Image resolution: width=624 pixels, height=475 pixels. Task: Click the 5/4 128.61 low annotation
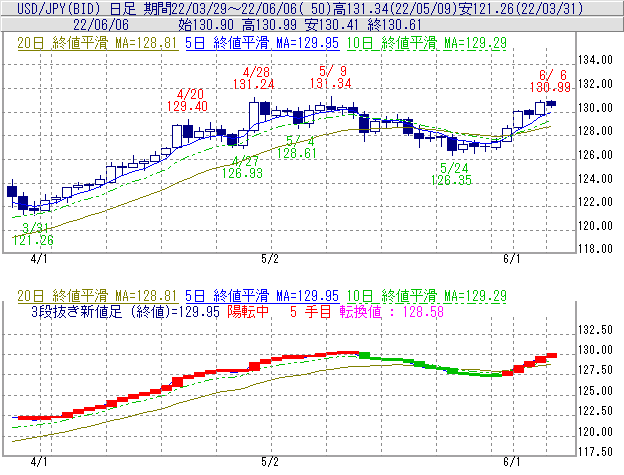click(x=297, y=147)
